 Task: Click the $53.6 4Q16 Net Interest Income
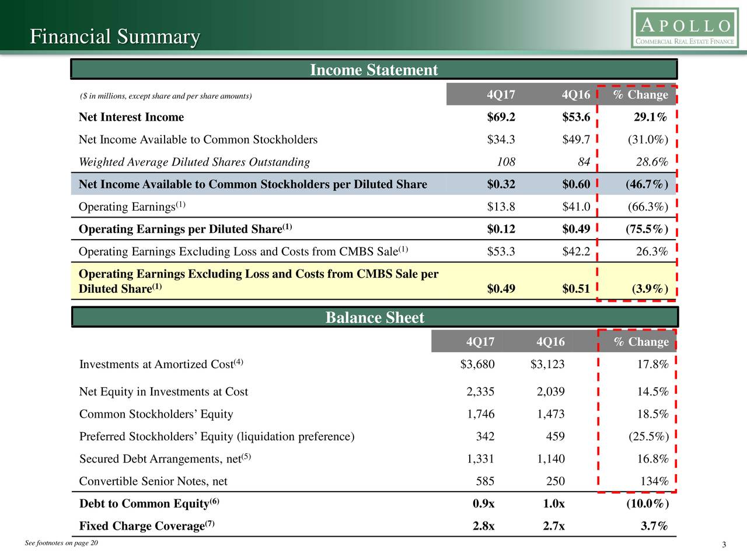(576, 117)
